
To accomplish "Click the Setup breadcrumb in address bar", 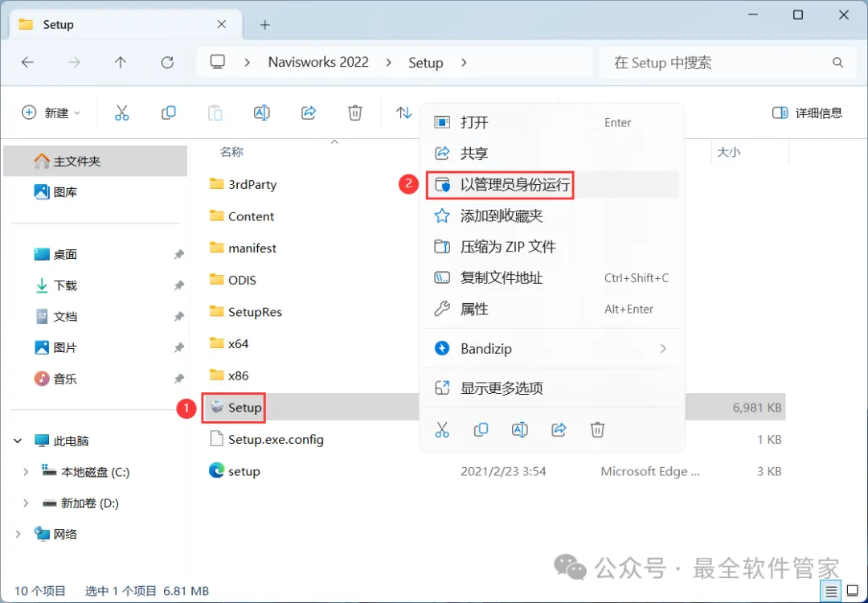I will point(426,63).
